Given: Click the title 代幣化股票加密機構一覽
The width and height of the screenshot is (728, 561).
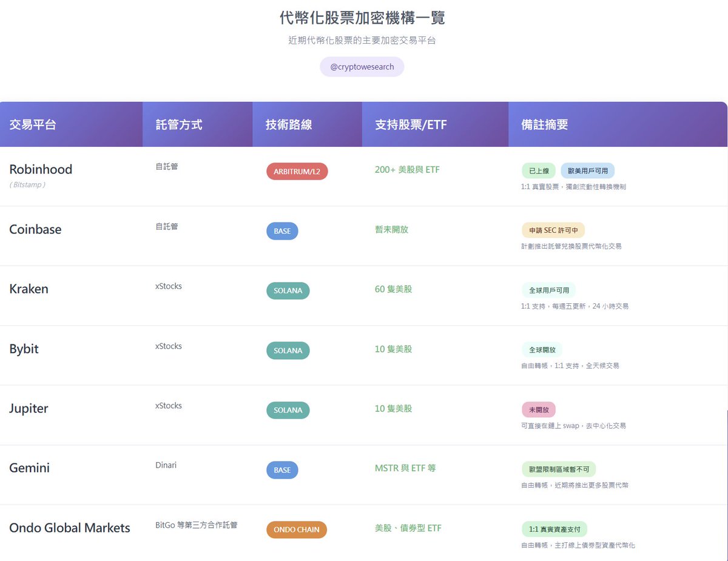Looking at the screenshot, I should [362, 18].
